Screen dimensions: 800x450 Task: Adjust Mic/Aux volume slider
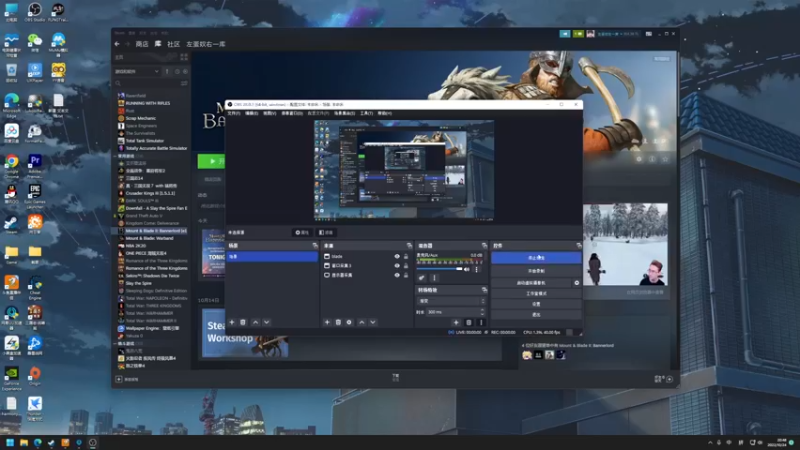tap(439, 269)
